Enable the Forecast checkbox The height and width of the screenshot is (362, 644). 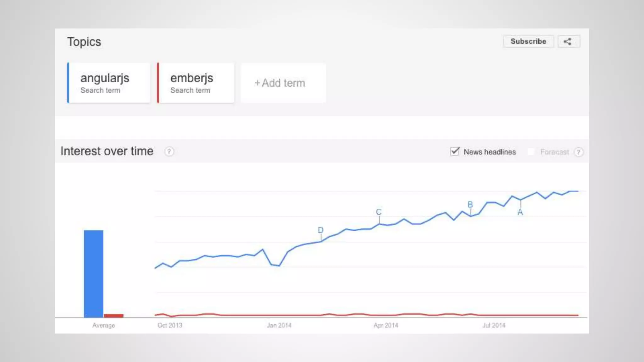531,152
